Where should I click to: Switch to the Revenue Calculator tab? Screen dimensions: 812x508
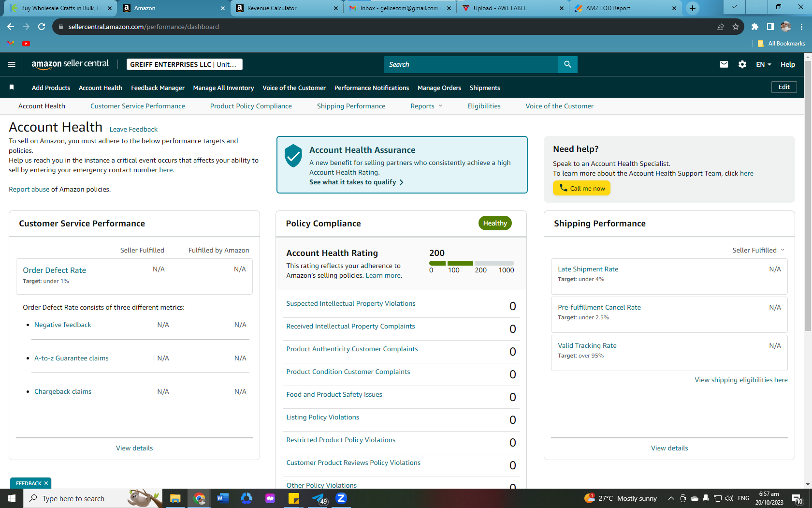tap(288, 8)
